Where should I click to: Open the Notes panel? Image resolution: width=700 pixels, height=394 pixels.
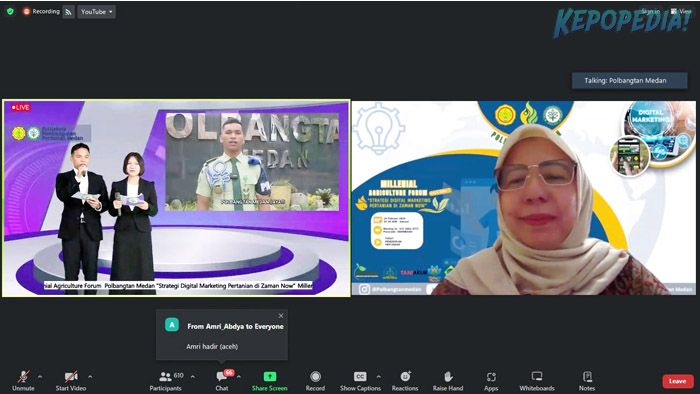pos(587,381)
